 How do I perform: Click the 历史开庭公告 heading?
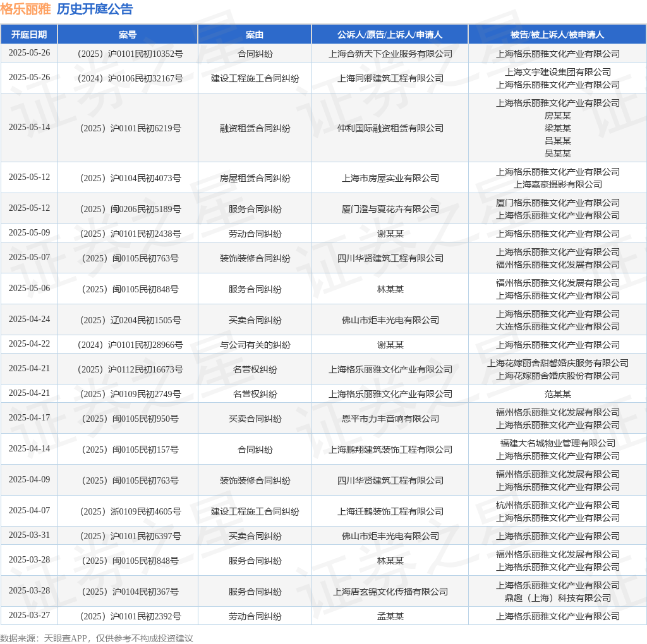click(95, 9)
